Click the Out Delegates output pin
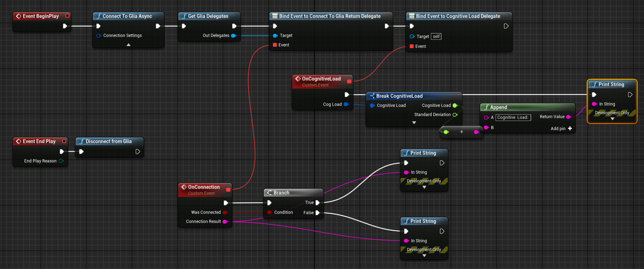This screenshot has height=269, width=644. click(x=234, y=36)
